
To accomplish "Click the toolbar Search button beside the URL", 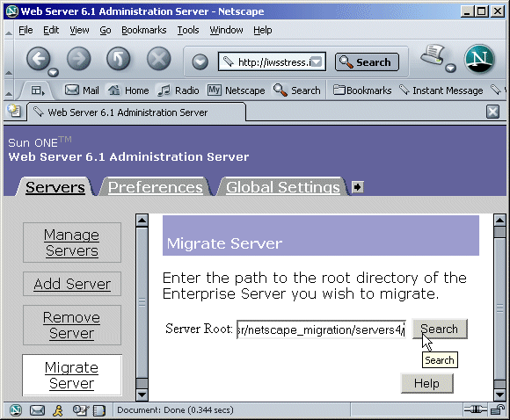I will point(367,62).
